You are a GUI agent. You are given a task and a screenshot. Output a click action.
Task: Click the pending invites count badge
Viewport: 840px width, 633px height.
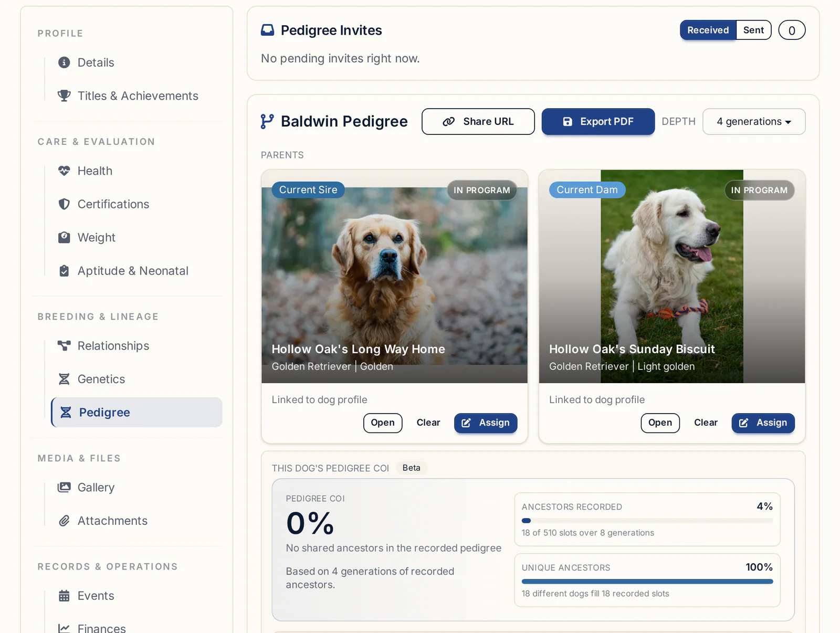(x=792, y=30)
